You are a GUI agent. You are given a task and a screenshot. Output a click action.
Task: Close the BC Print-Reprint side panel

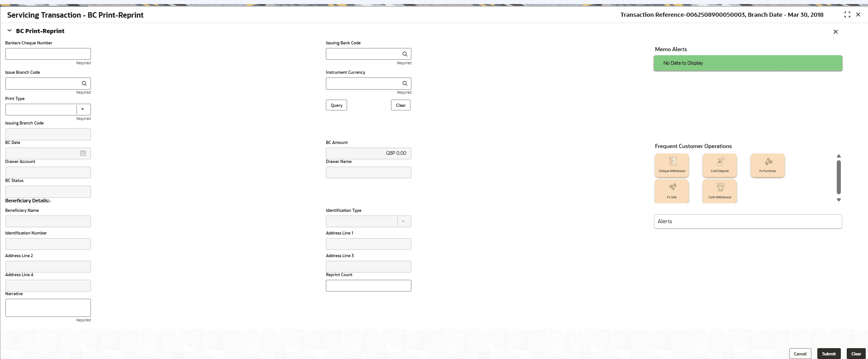tap(835, 32)
